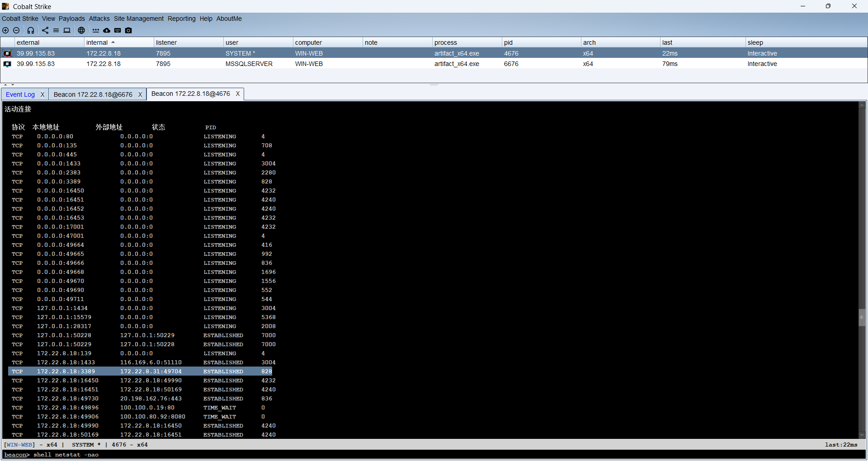
Task: Click the [WIN-WEB] status bar label
Action: (x=19, y=445)
